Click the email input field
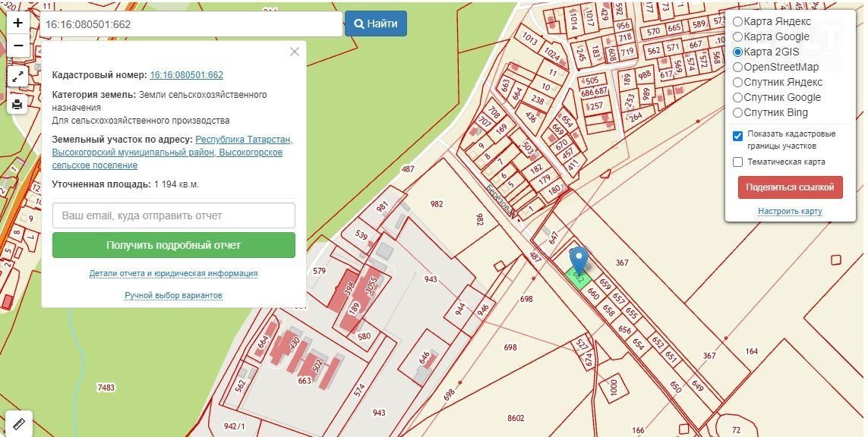The width and height of the screenshot is (868, 437). click(x=173, y=215)
